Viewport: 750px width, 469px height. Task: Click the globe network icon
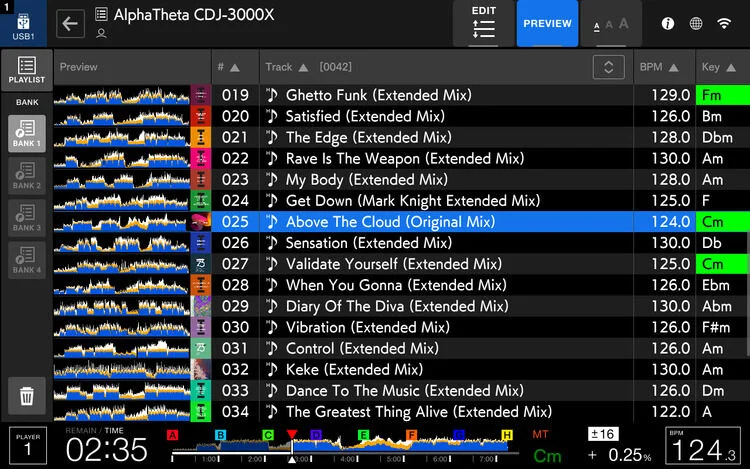coord(696,23)
